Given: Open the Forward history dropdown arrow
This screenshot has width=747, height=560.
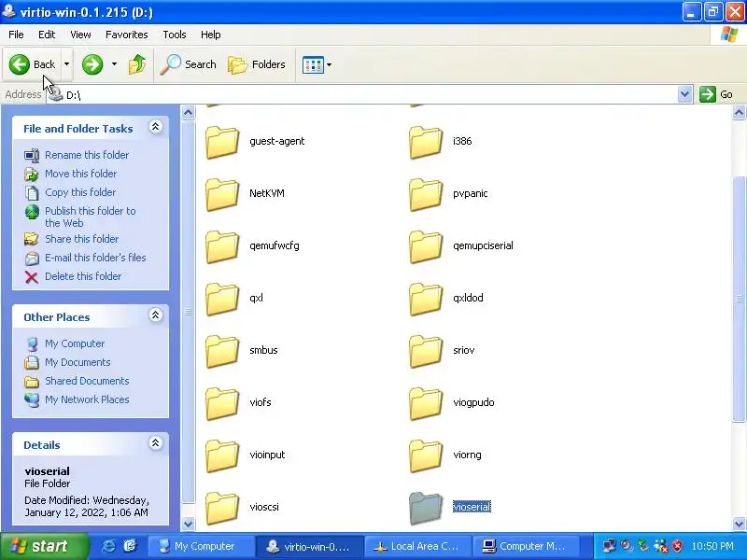Looking at the screenshot, I should tap(114, 64).
